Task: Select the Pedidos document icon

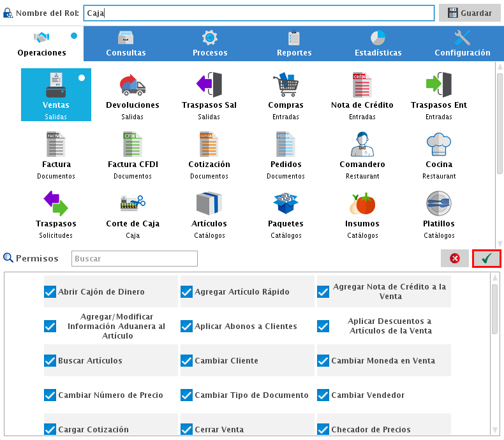Action: 286,144
